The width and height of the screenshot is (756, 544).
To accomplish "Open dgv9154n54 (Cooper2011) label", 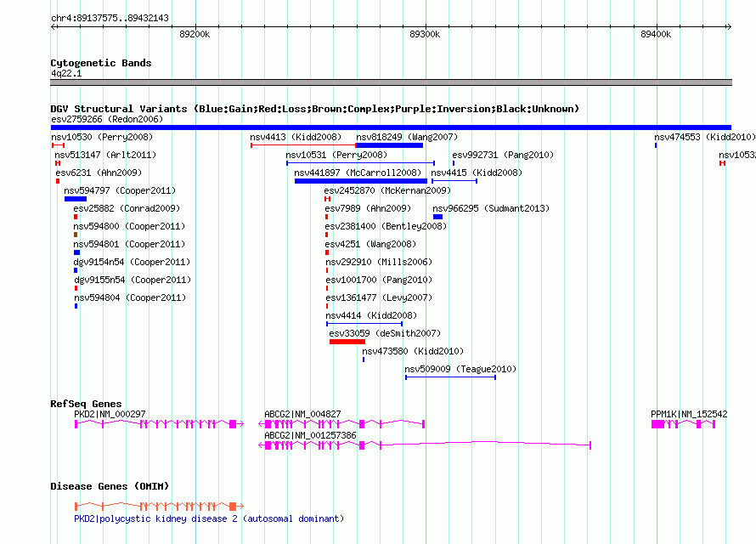I will [x=133, y=262].
